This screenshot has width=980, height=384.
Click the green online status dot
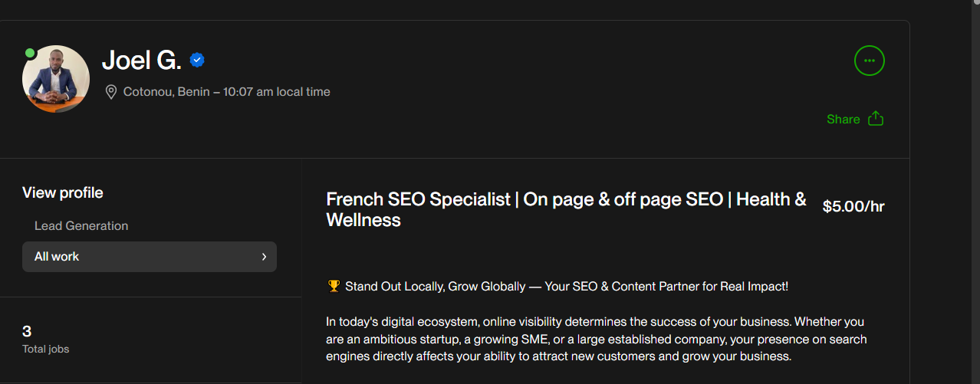30,53
